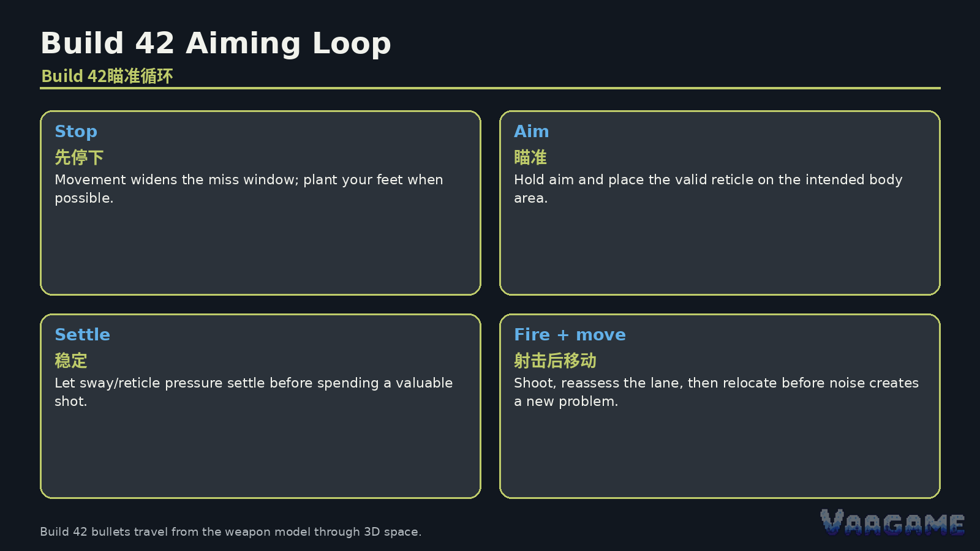Screen dimensions: 980x551
Task: Click the Settle card heading
Action: 82,334
